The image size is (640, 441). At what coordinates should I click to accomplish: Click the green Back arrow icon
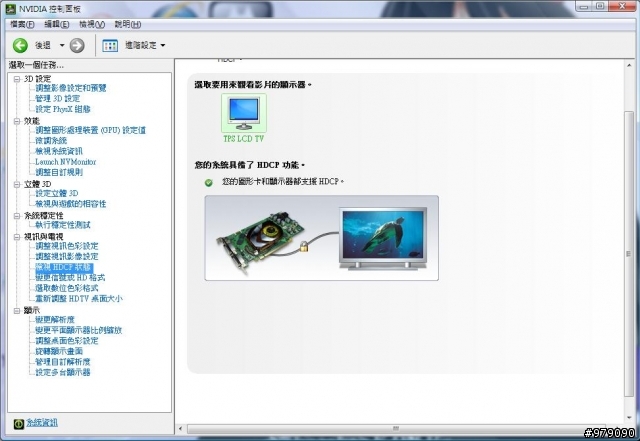click(x=20, y=45)
